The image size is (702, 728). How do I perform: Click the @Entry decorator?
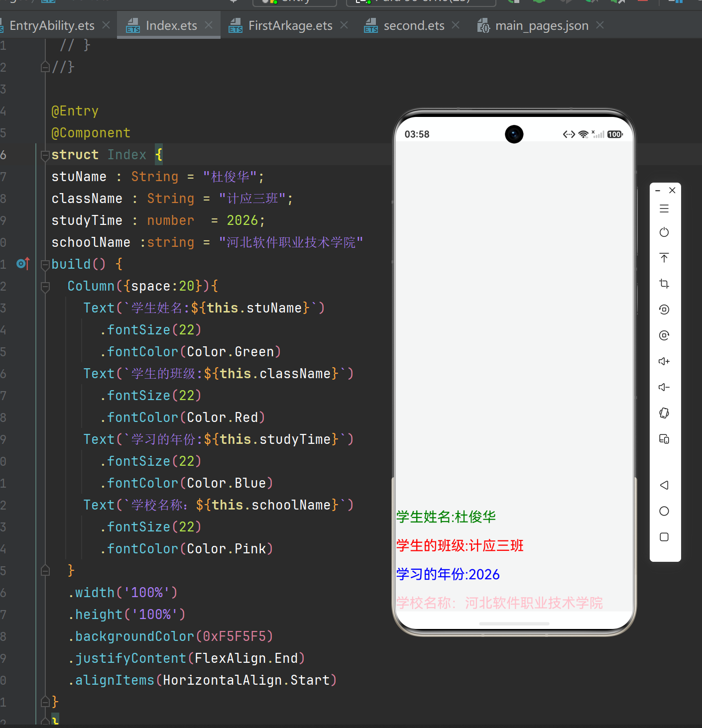(75, 111)
